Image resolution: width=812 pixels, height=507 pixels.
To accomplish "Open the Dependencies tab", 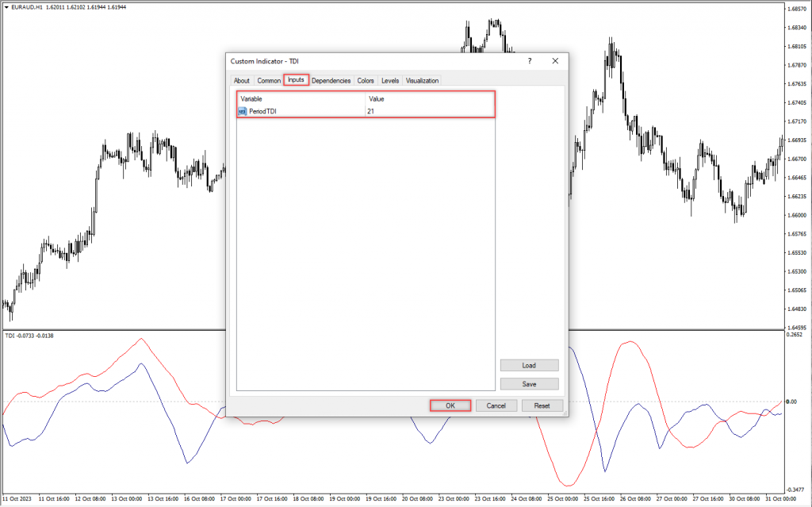I will pos(331,81).
